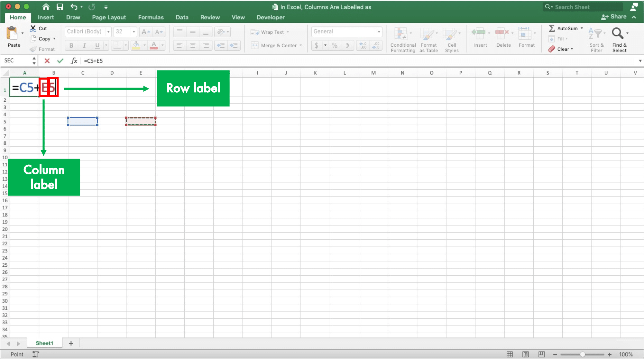This screenshot has height=359, width=644.
Task: Switch to Normal view in the status bar
Action: tap(510, 354)
